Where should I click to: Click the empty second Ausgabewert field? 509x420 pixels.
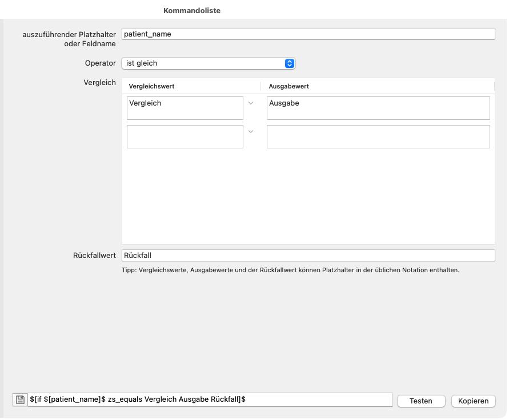pos(378,136)
